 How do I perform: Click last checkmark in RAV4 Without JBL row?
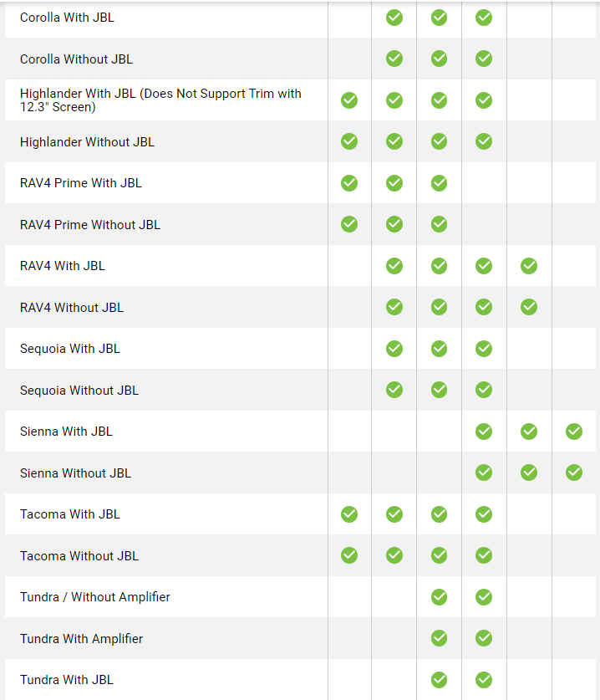click(x=529, y=307)
